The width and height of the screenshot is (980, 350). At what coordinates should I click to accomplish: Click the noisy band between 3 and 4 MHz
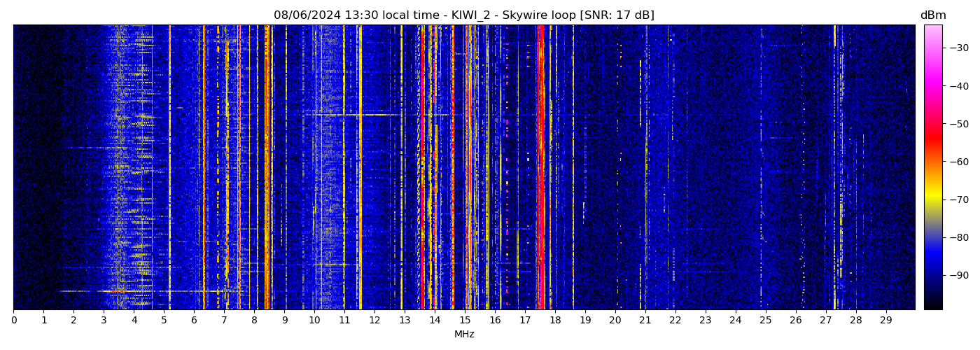(120, 168)
